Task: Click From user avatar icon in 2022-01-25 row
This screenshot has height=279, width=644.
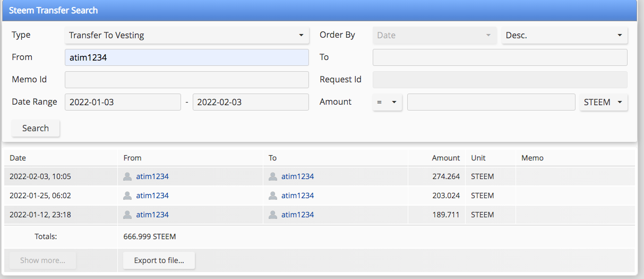Action: [x=127, y=196]
